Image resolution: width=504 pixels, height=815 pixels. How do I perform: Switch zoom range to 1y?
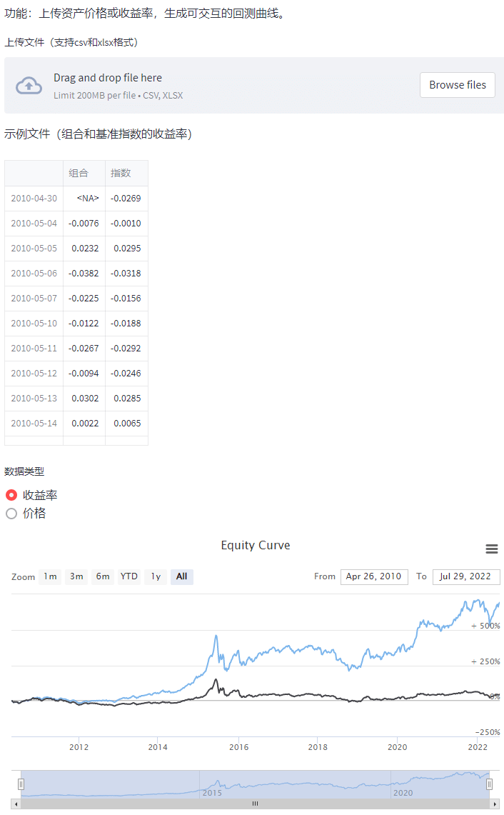pyautogui.click(x=156, y=576)
